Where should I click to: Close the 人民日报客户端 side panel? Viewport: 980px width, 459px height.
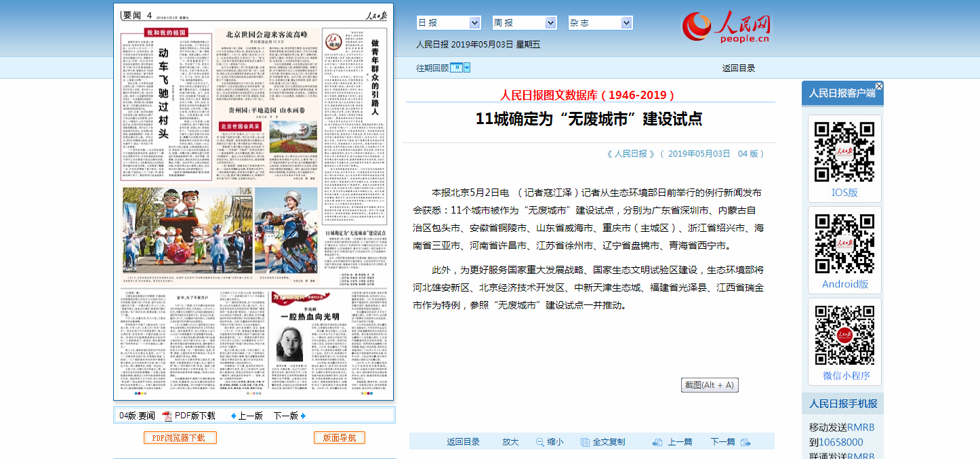pos(879,86)
